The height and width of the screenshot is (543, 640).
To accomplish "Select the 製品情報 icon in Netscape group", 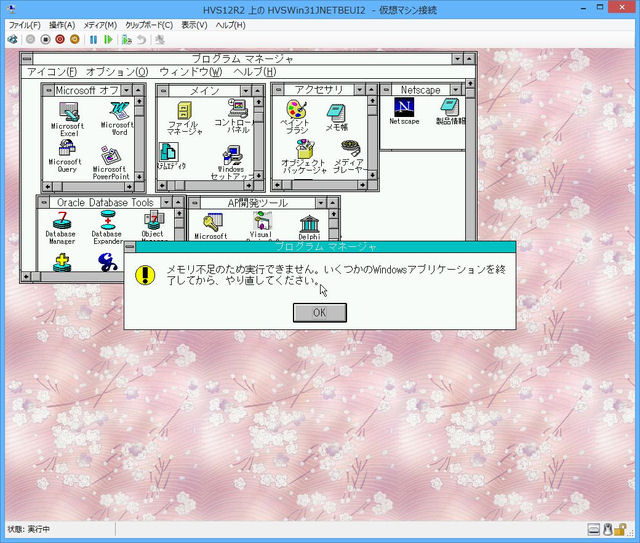I will (x=450, y=111).
